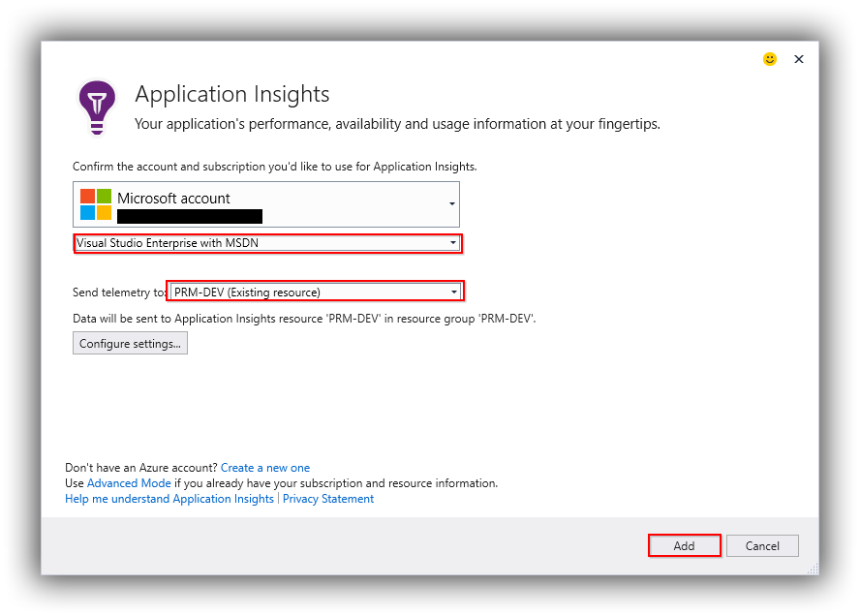This screenshot has height=616, width=860.
Task: Open the Privacy Statement link
Action: coord(328,499)
